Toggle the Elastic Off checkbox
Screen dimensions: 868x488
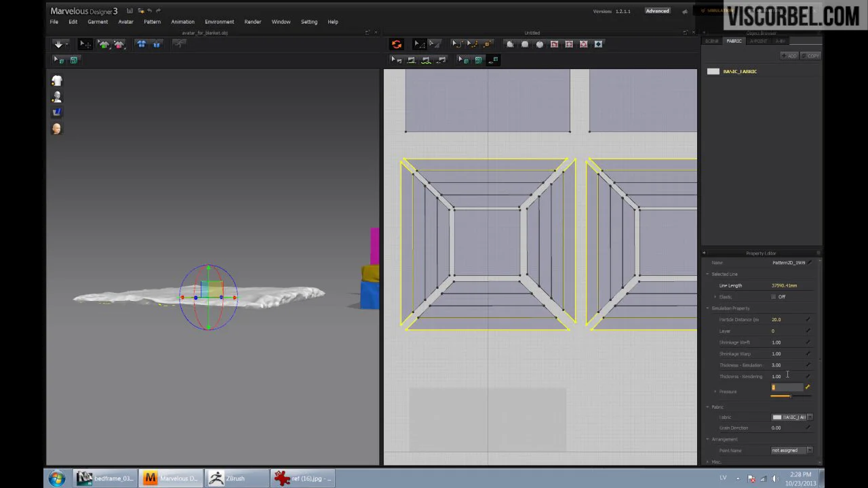(x=773, y=297)
